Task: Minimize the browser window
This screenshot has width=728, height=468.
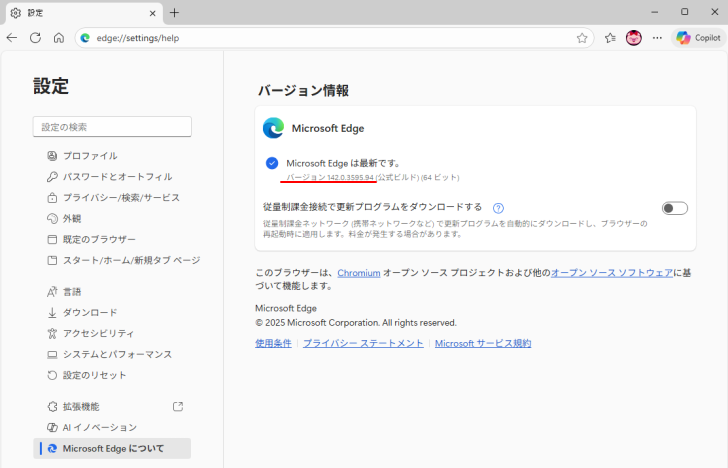Action: point(655,12)
